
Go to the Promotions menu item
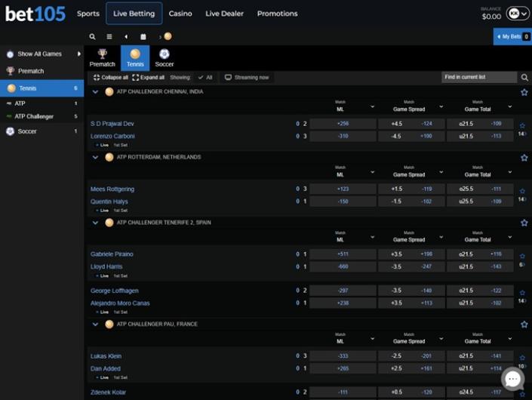277,14
